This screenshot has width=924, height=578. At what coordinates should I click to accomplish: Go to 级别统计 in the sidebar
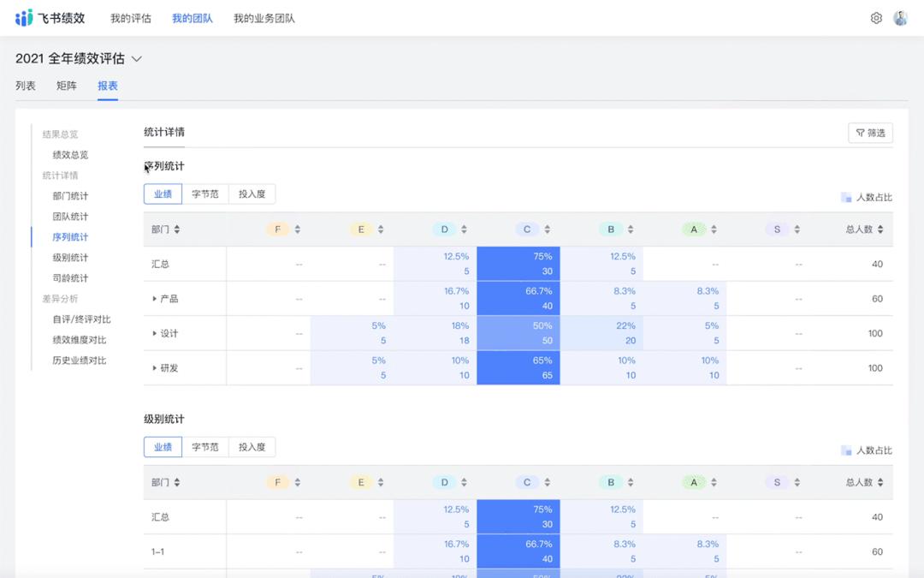click(70, 258)
